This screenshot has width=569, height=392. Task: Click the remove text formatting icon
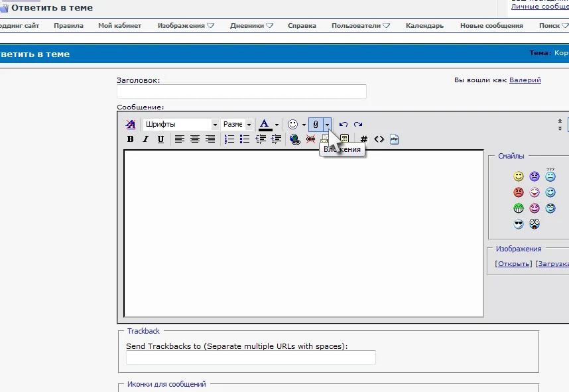coord(131,124)
